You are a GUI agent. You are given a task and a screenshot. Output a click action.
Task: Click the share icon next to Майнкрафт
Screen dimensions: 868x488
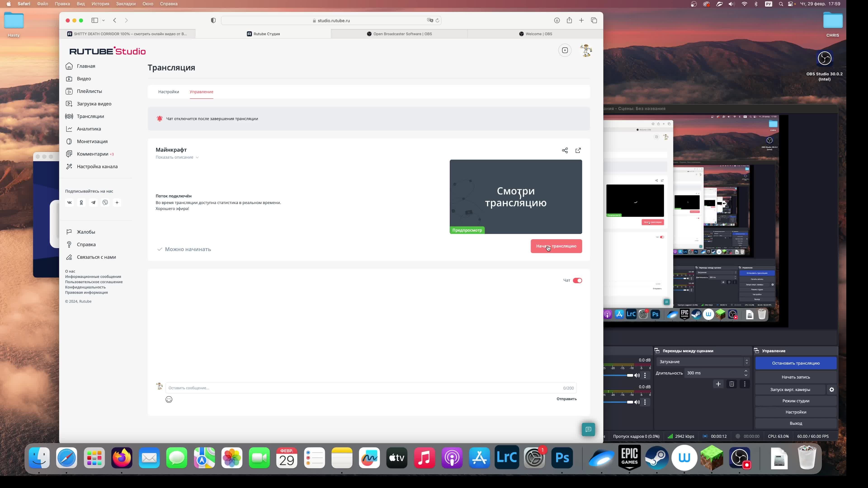coord(565,150)
